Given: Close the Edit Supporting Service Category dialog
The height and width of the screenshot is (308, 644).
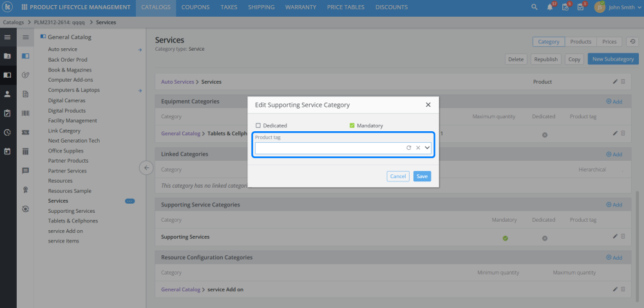Looking at the screenshot, I should pos(428,104).
